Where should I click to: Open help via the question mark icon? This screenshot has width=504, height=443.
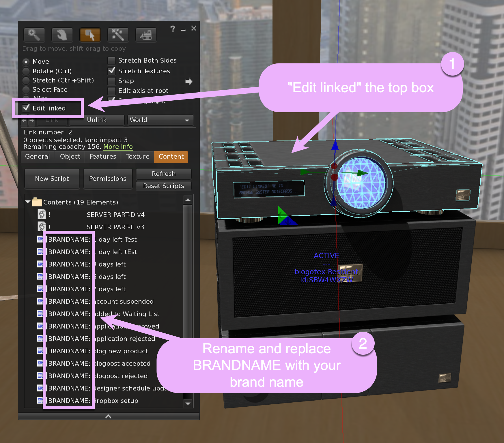tap(173, 29)
